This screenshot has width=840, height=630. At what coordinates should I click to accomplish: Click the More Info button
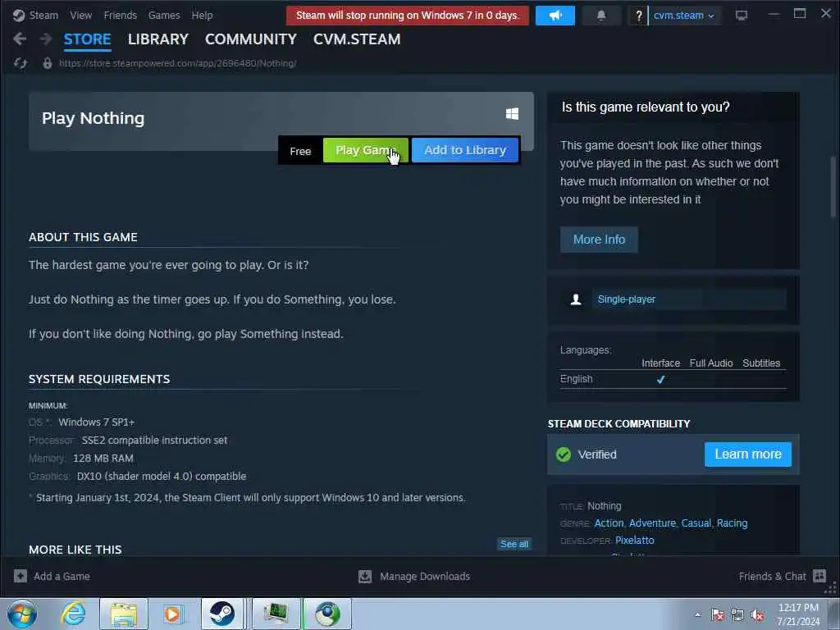[x=599, y=240]
